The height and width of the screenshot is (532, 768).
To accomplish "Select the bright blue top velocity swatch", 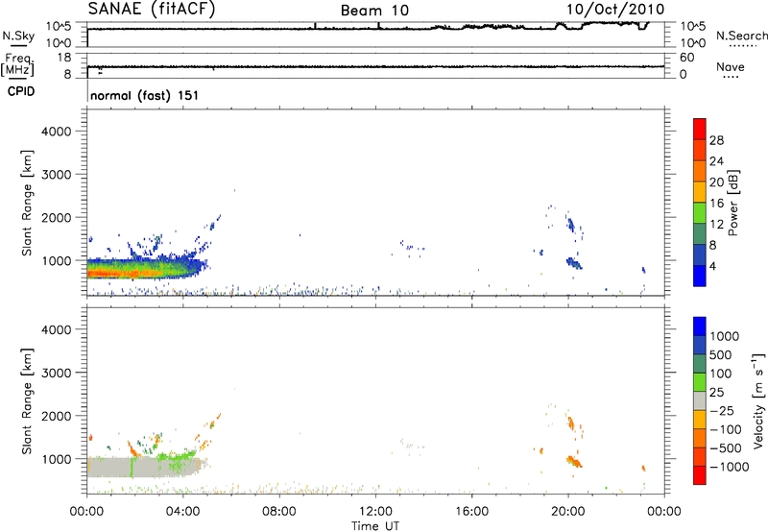I will click(700, 326).
